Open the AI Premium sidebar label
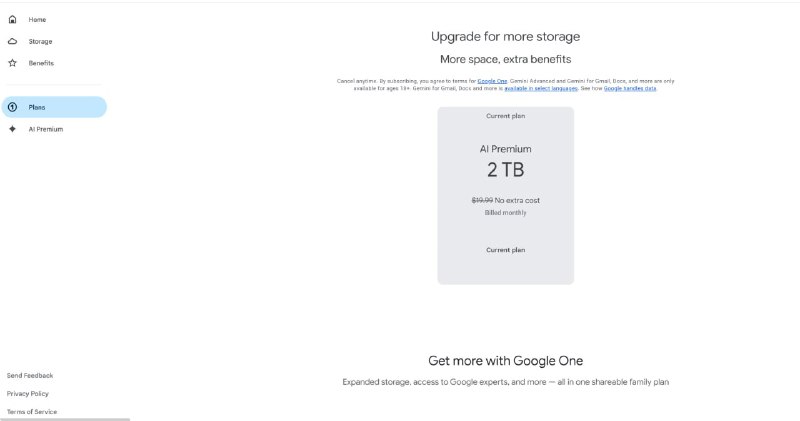 point(46,129)
